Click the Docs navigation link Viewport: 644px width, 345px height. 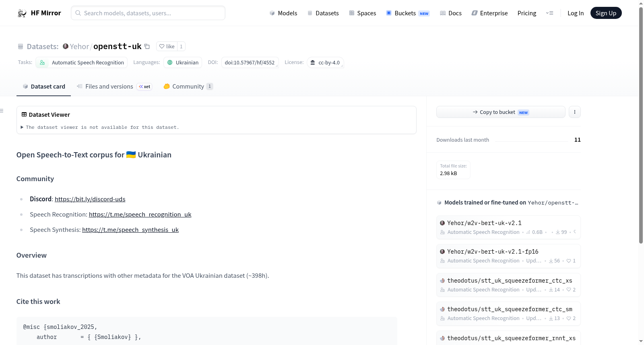click(451, 13)
